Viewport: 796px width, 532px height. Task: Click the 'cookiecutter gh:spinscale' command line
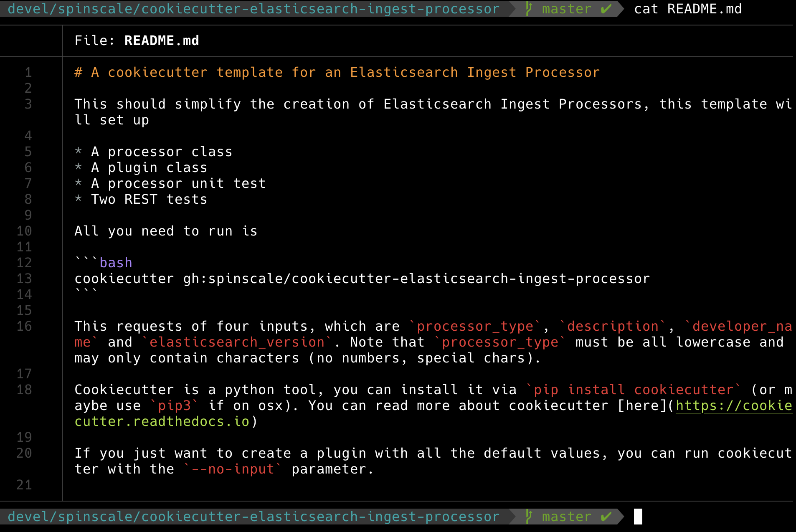[362, 279]
